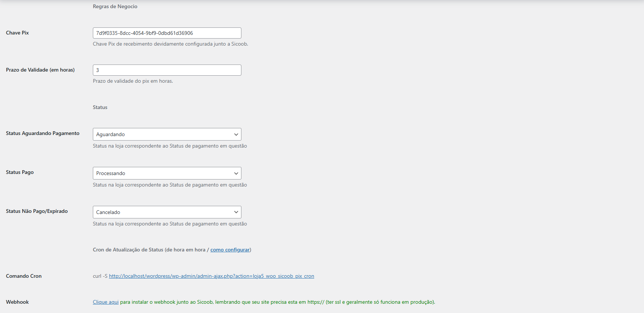The width and height of the screenshot is (644, 313).
Task: Click the 'Webhook' row label
Action: [x=17, y=302]
